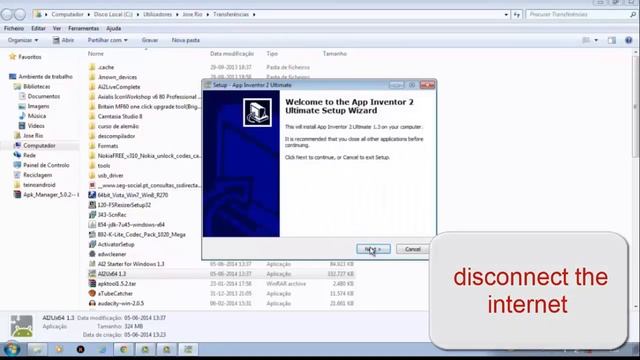Click the Explorer icon in the taskbar
The width and height of the screenshot is (640, 360).
[37, 349]
